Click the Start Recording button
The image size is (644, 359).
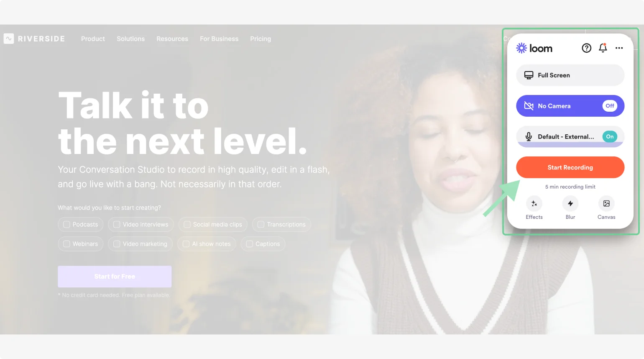(x=570, y=167)
